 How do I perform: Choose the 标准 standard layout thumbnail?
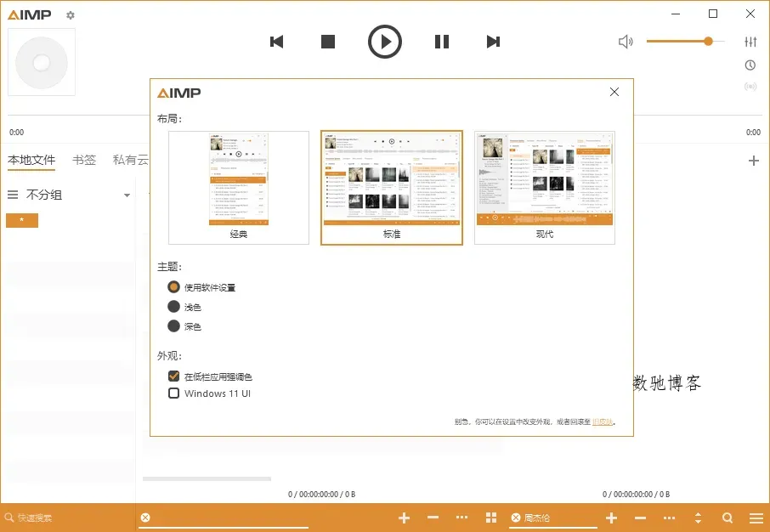coord(392,188)
